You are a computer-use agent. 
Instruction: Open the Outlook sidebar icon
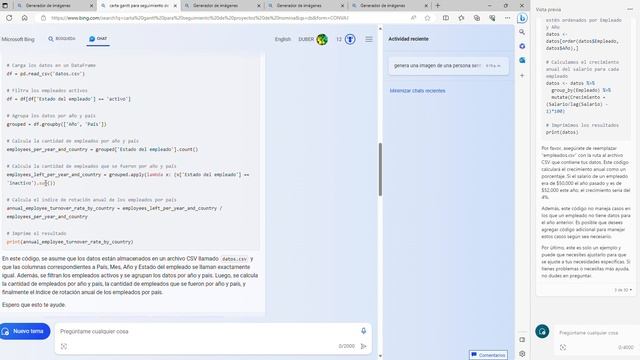[x=522, y=60]
